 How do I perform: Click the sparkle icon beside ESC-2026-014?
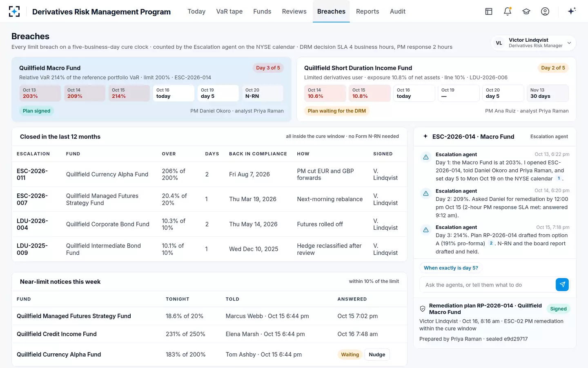pyautogui.click(x=425, y=136)
